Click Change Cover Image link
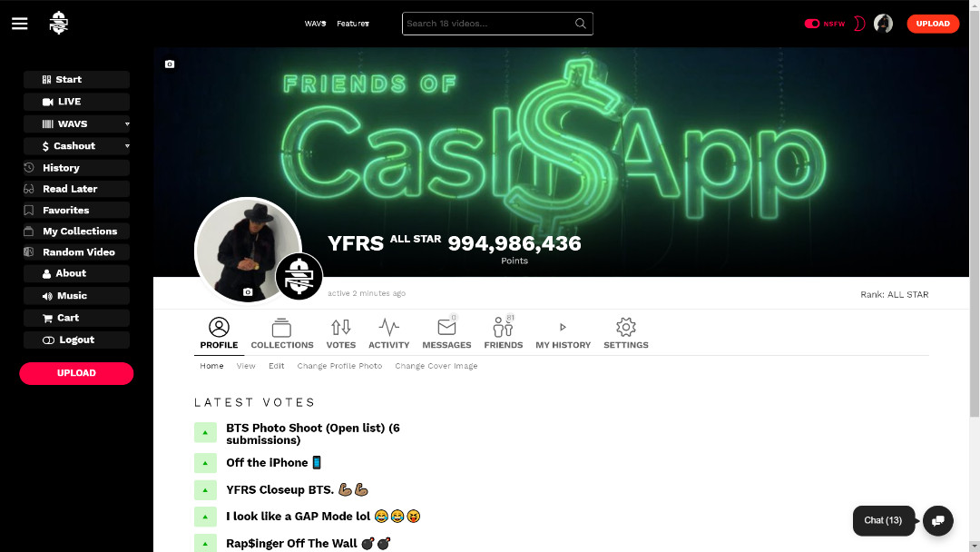 pyautogui.click(x=436, y=366)
